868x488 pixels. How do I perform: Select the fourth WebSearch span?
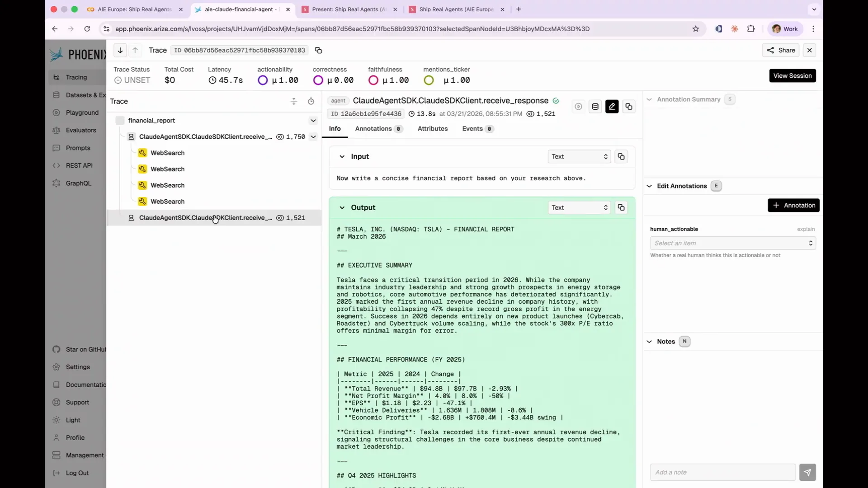(167, 202)
